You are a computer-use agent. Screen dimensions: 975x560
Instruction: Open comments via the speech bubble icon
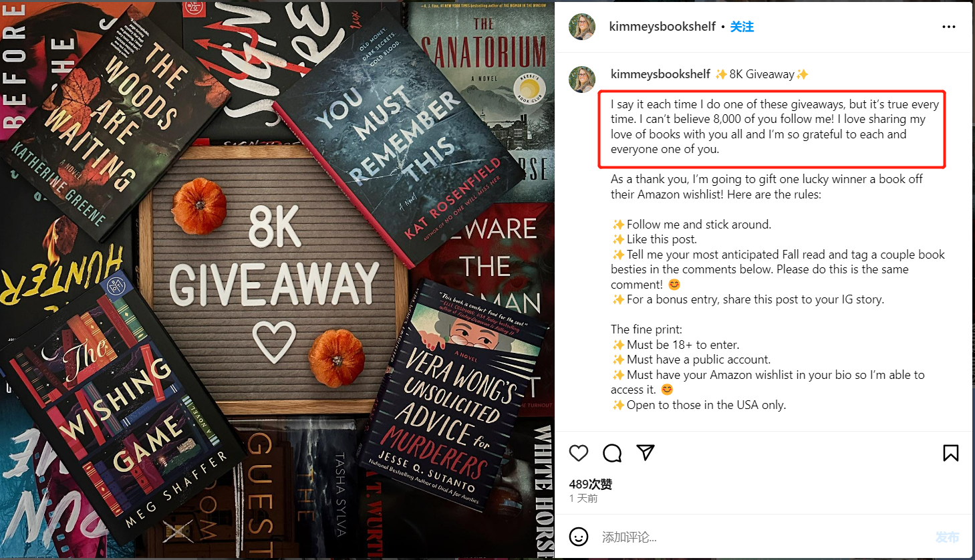pyautogui.click(x=612, y=453)
